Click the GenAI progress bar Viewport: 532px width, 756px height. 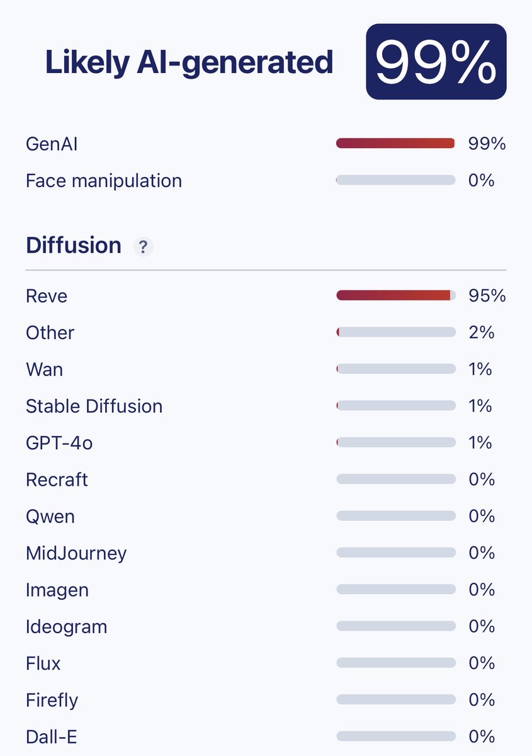[395, 144]
